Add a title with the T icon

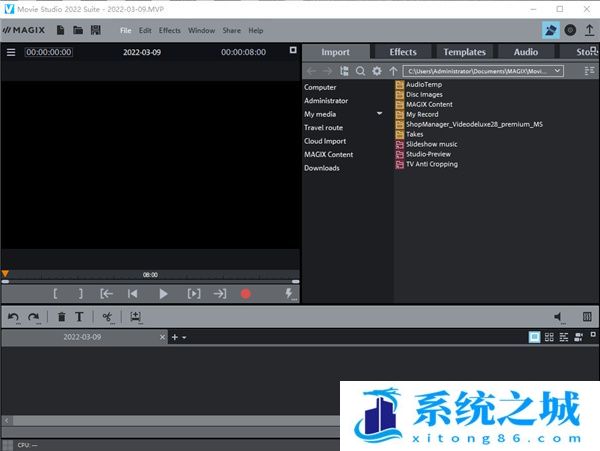click(79, 317)
